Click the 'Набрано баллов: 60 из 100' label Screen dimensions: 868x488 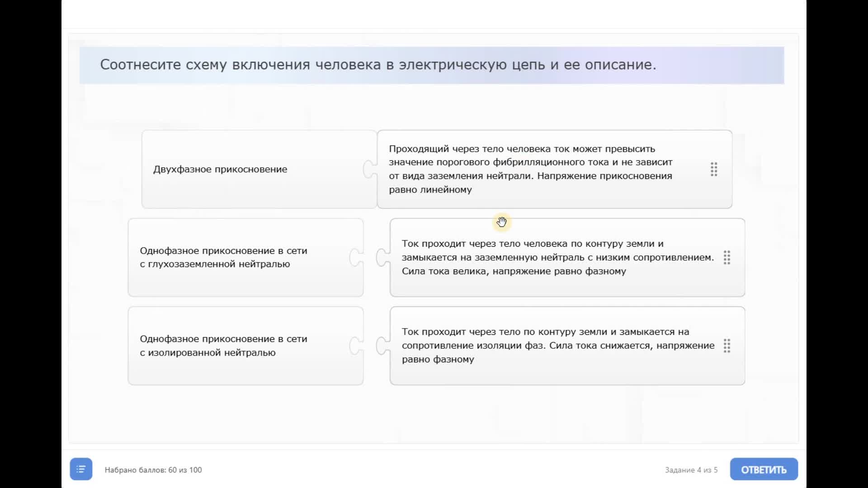coord(153,470)
